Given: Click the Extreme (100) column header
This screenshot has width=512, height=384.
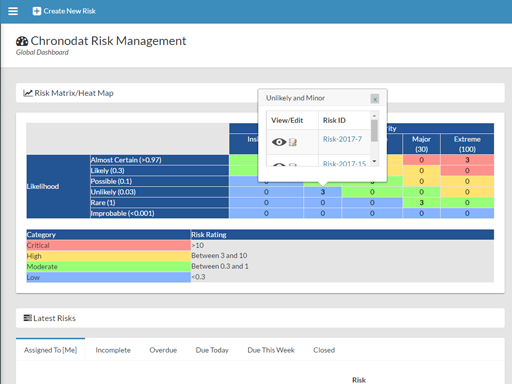Looking at the screenshot, I should point(467,144).
